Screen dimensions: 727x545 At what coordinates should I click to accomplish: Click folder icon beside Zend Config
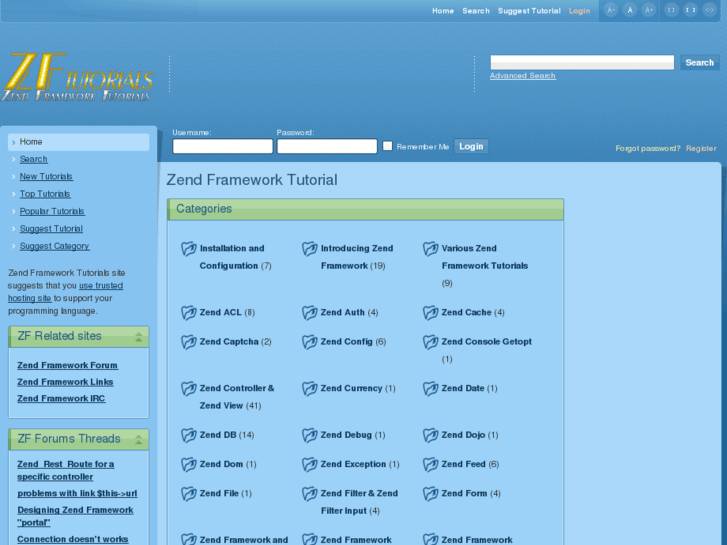(310, 342)
